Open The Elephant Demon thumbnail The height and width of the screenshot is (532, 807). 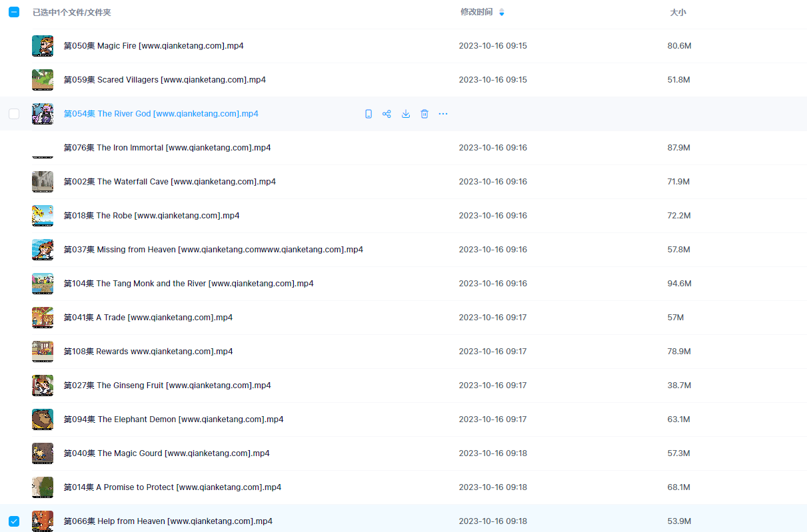pyautogui.click(x=43, y=419)
